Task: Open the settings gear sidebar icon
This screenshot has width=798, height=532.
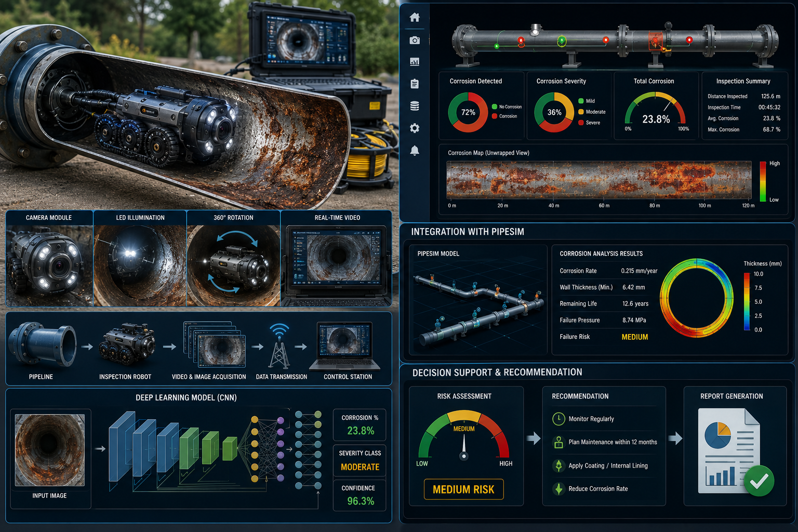Action: coord(415,128)
